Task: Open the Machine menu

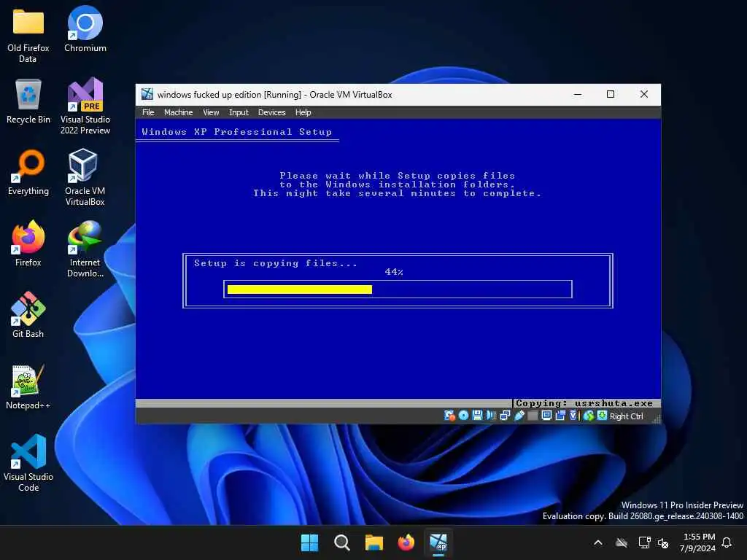Action: (178, 112)
